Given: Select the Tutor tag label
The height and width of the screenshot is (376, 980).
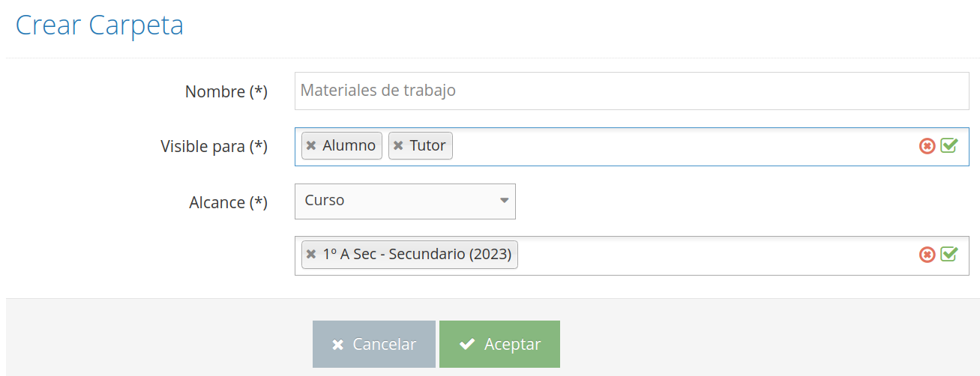Looking at the screenshot, I should (427, 145).
